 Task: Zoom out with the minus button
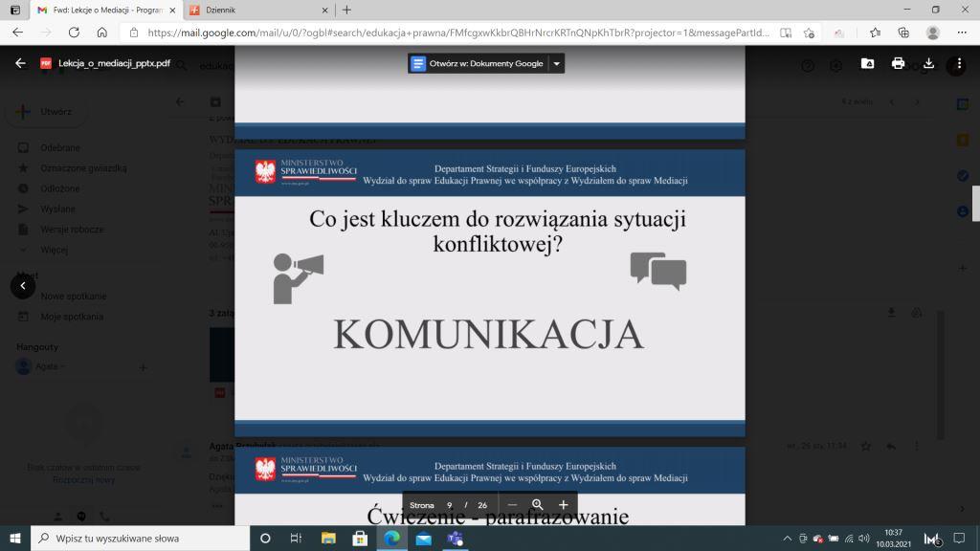pyautogui.click(x=512, y=505)
